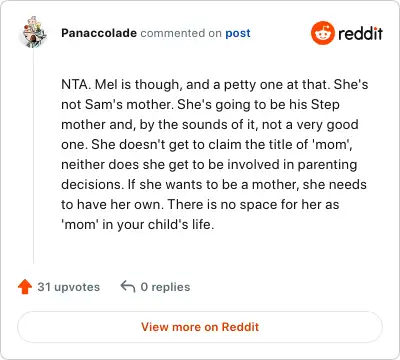Click the "0 replies" label
The width and height of the screenshot is (400, 360).
pos(165,287)
